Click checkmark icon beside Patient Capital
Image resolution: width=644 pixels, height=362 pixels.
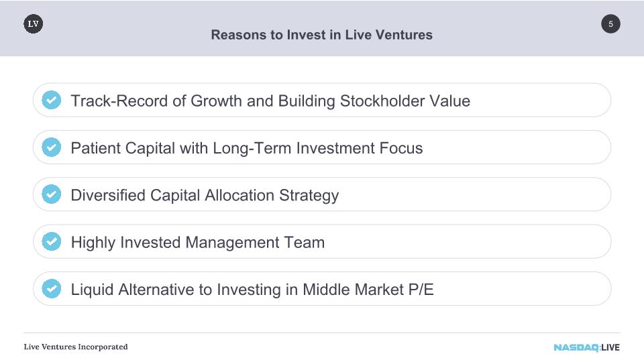(52, 147)
